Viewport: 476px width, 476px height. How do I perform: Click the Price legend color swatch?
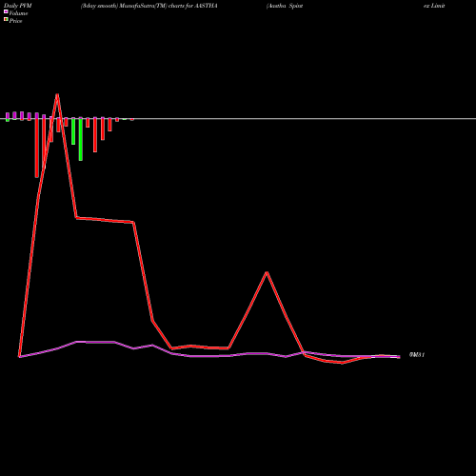click(6, 19)
